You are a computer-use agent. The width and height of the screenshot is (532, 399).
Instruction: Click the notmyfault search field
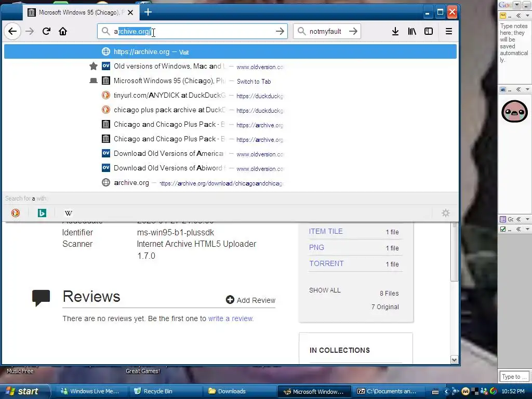[327, 31]
